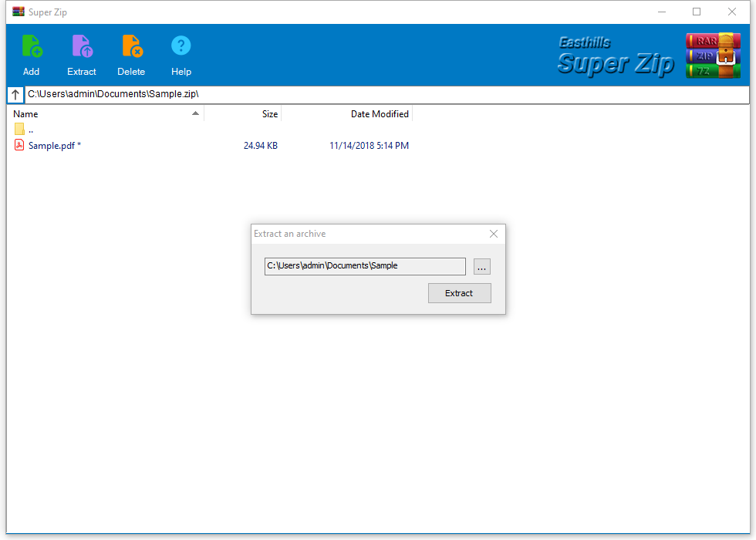756x540 pixels.
Task: Click the Easthills Super Zip branding
Action: [615, 56]
